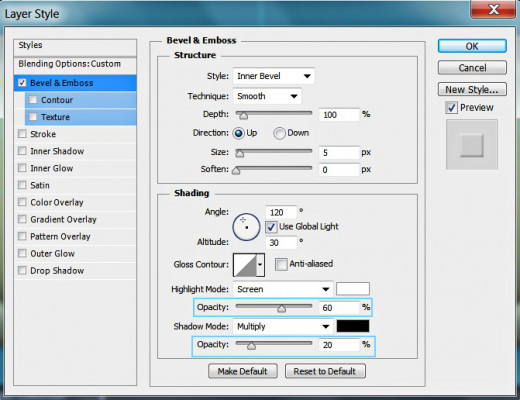Click the style Preview thumbnail square
The height and width of the screenshot is (400, 520).
tap(472, 145)
